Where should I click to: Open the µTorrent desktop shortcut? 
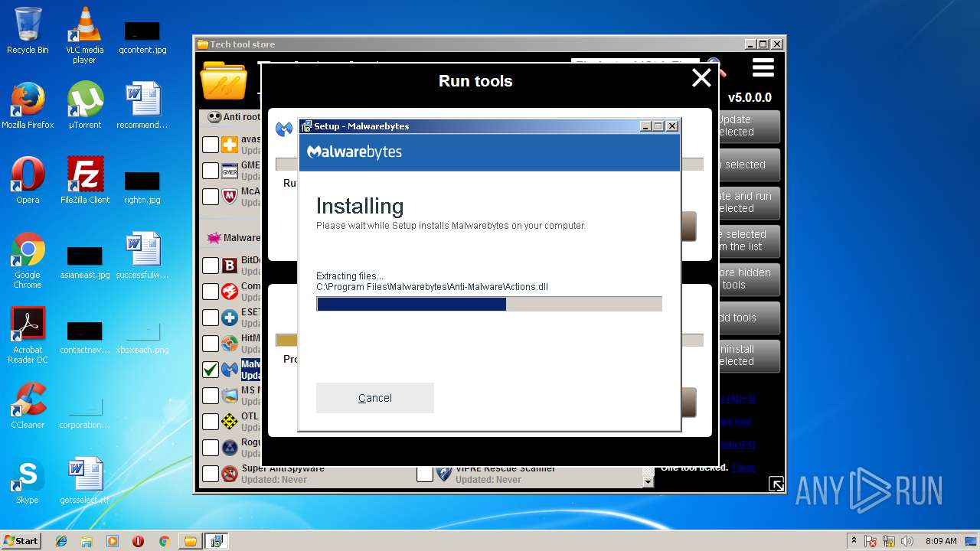tap(84, 106)
